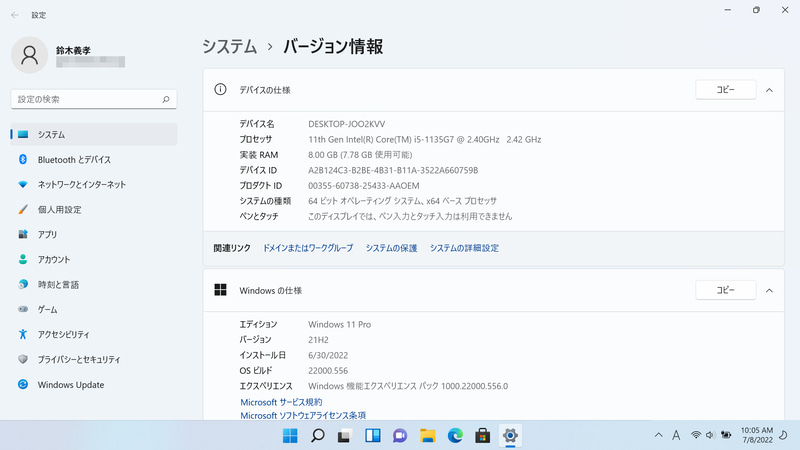Screen dimensions: 800x450
Task: Click into the 設定の検索 search field
Action: pyautogui.click(x=94, y=99)
